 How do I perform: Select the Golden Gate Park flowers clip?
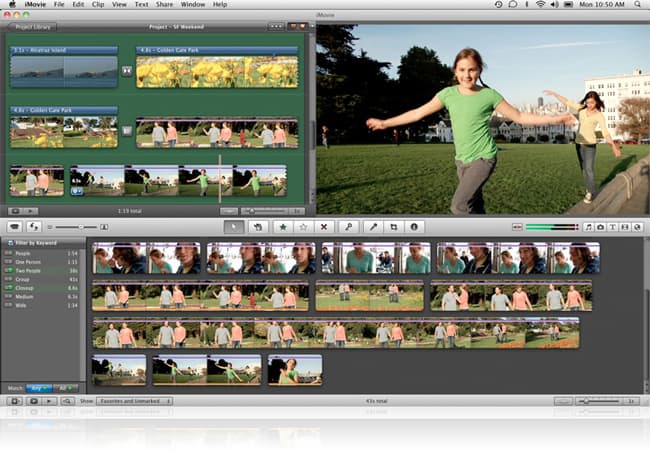217,71
